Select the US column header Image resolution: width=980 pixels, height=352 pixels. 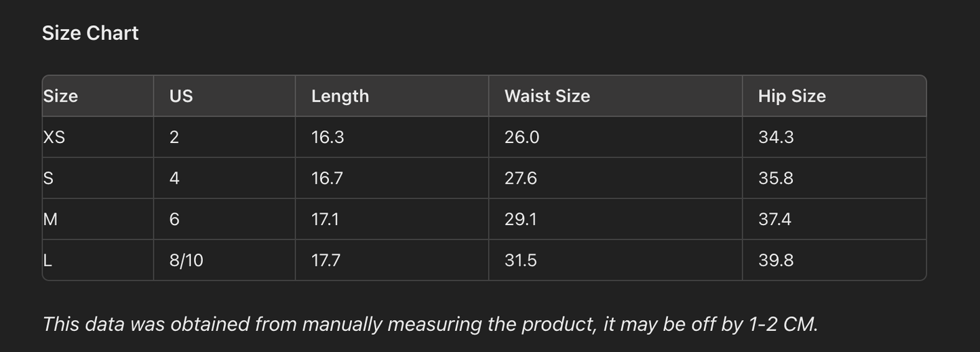coord(181,96)
